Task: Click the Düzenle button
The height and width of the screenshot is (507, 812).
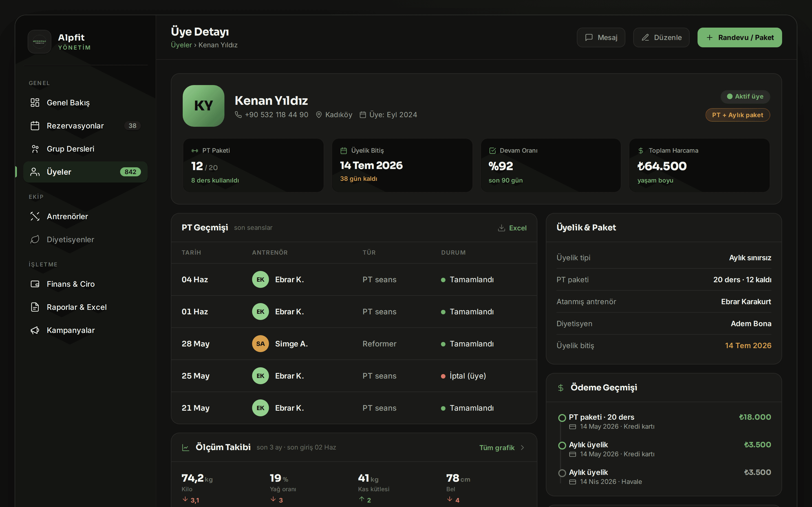Action: click(x=661, y=37)
